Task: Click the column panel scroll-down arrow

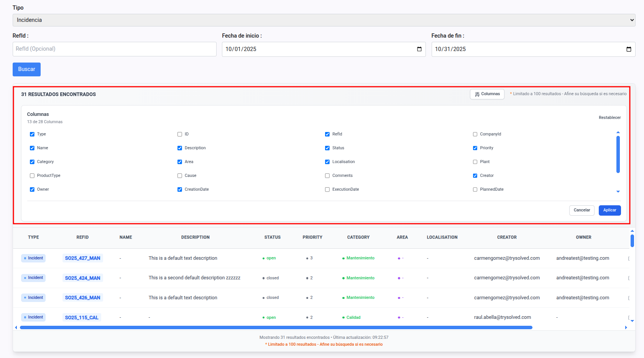Action: pos(618,191)
